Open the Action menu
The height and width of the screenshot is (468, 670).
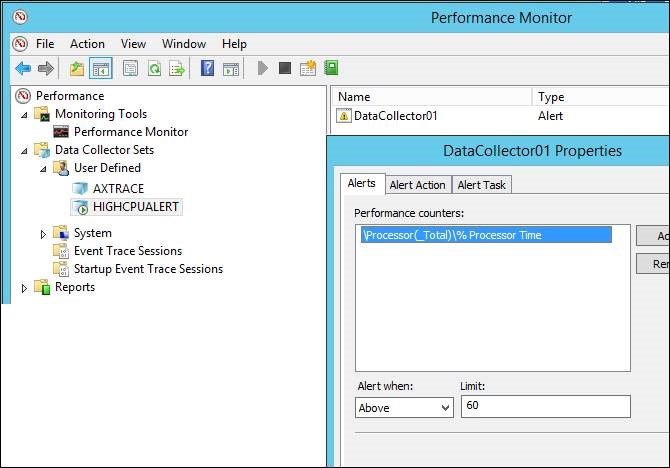[87, 44]
